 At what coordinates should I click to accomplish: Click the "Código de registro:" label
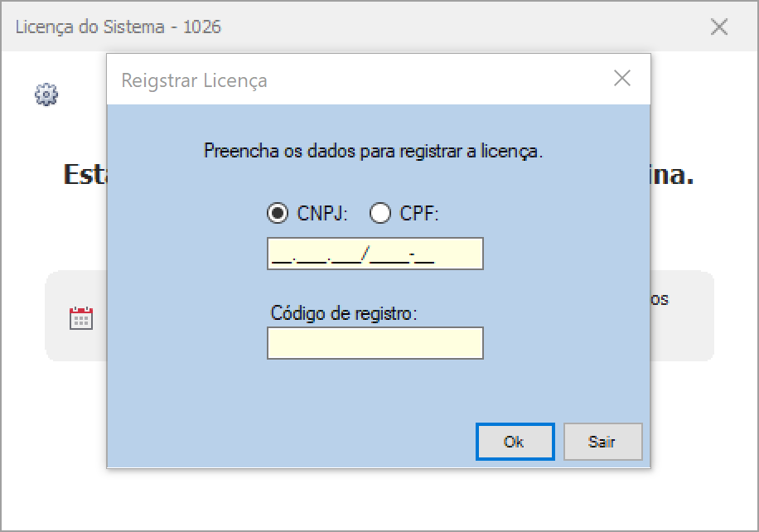click(x=344, y=314)
